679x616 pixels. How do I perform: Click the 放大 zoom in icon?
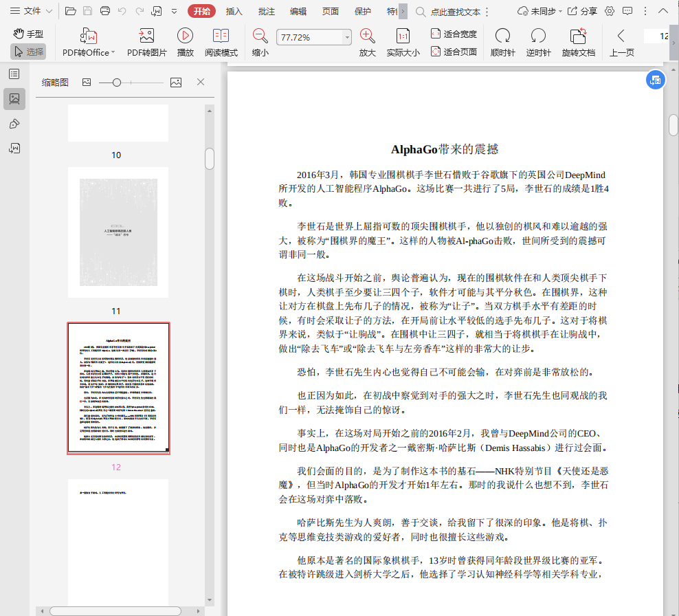368,36
